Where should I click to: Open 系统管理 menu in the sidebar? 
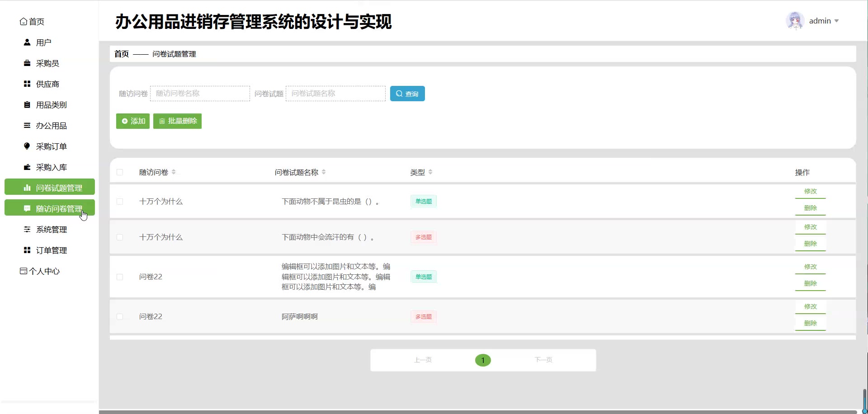click(x=51, y=230)
